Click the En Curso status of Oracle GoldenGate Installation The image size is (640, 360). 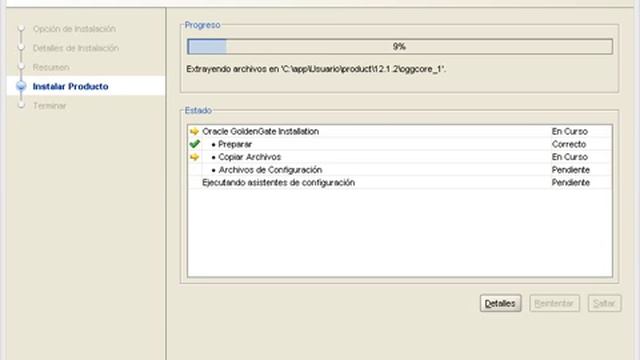[x=570, y=131]
